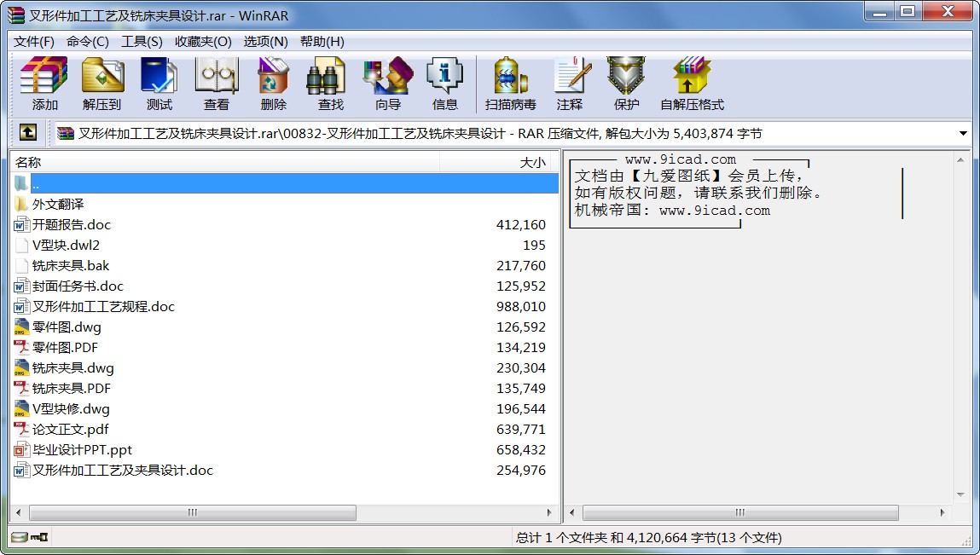Image resolution: width=980 pixels, height=555 pixels.
Task: Show archive Info (信息) icon
Action: pyautogui.click(x=444, y=84)
